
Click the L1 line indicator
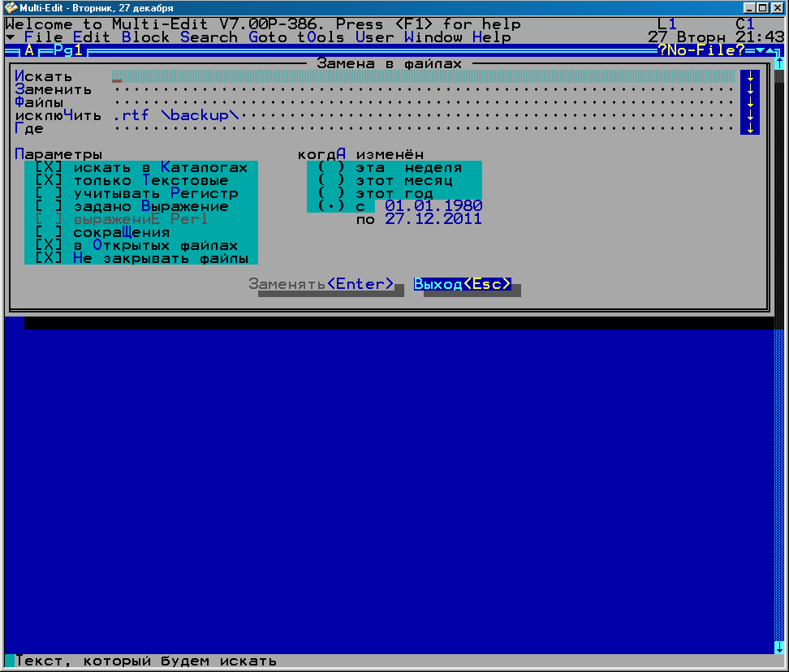click(x=666, y=24)
